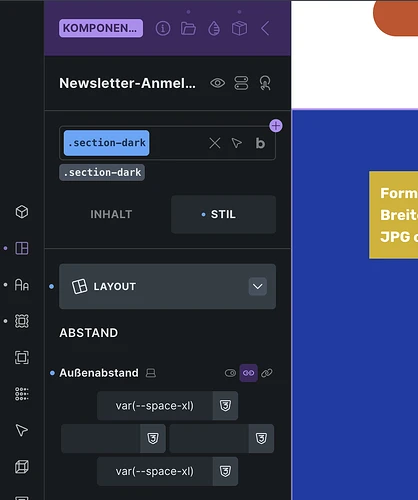The image size is (418, 500).
Task: Open the folder icon in header
Action: tap(188, 29)
